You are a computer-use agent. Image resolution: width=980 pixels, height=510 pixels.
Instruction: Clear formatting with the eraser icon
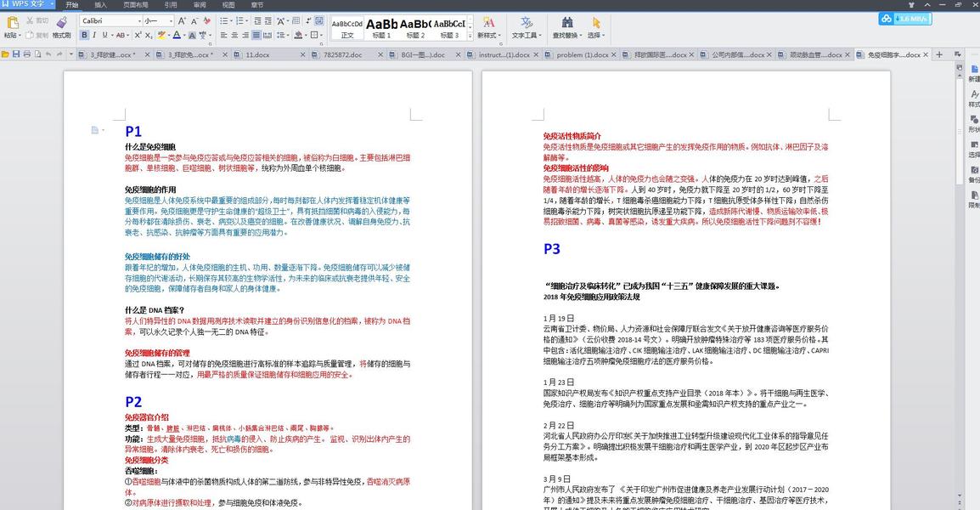coord(207,20)
